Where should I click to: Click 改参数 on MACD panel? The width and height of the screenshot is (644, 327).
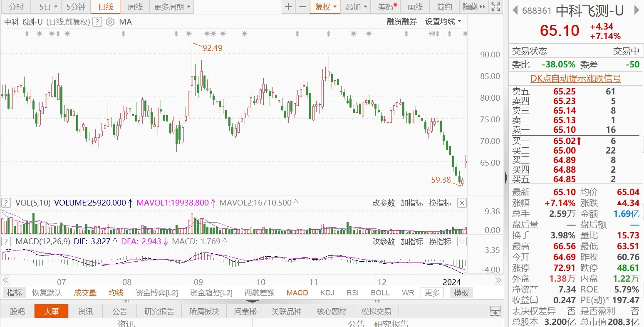pyautogui.click(x=383, y=242)
